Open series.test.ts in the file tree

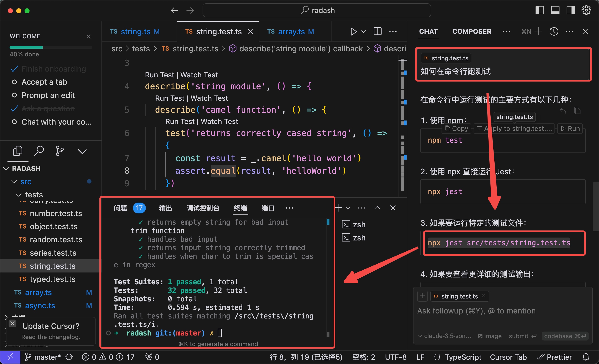pos(53,253)
